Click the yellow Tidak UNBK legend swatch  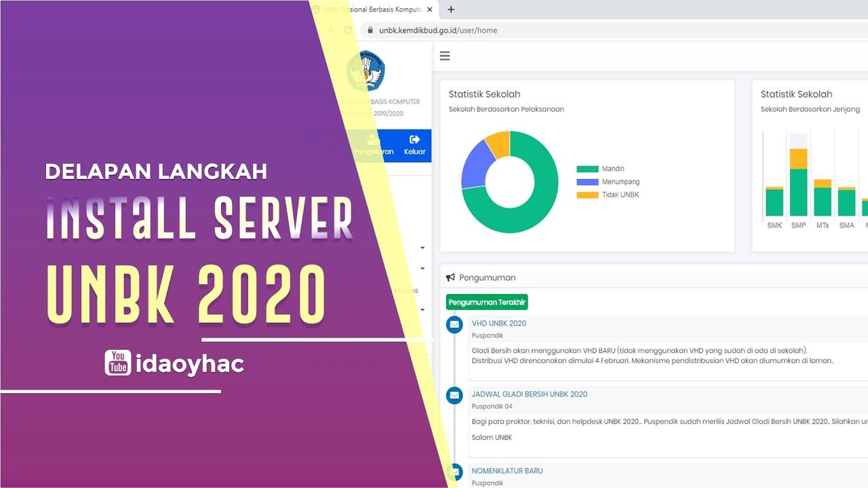pyautogui.click(x=587, y=195)
